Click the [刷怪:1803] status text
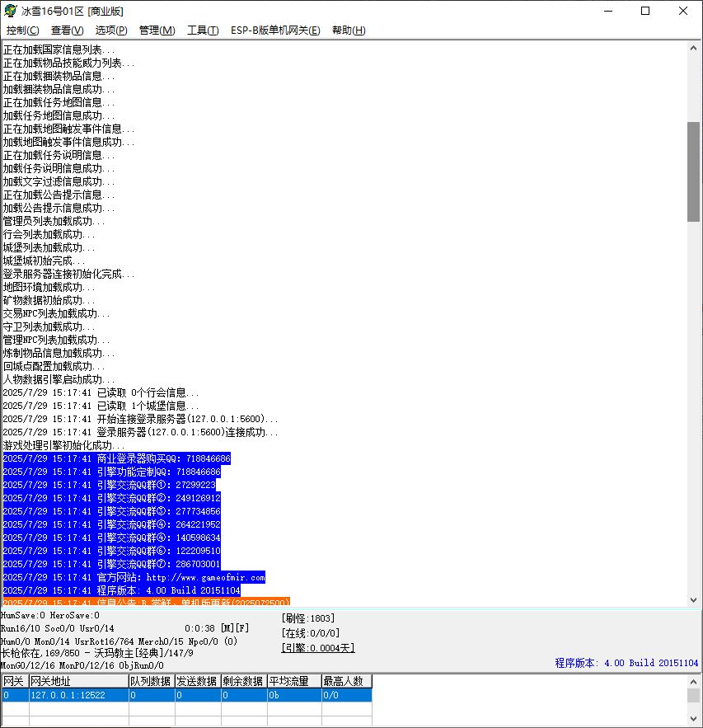This screenshot has height=728, width=703. coord(308,618)
